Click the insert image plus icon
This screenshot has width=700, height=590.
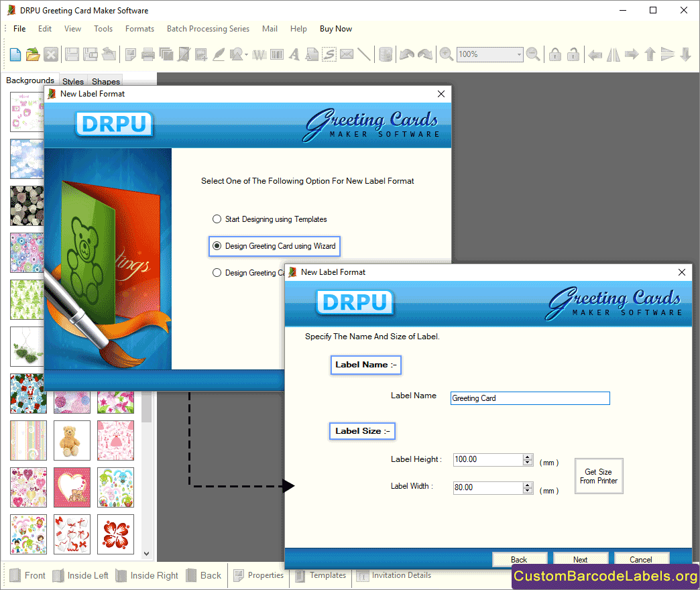click(x=201, y=54)
